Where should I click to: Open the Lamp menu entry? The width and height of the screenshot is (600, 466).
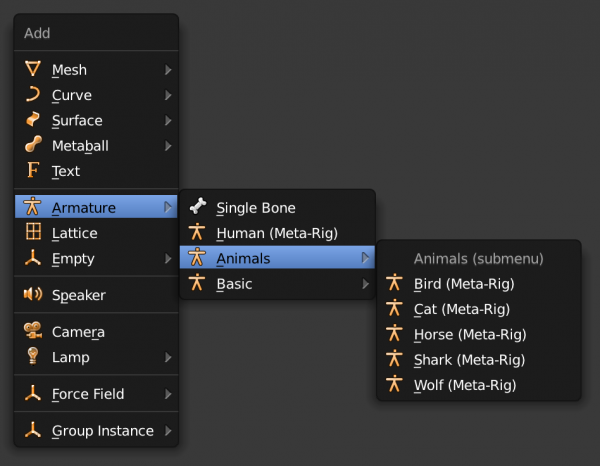coord(96,357)
